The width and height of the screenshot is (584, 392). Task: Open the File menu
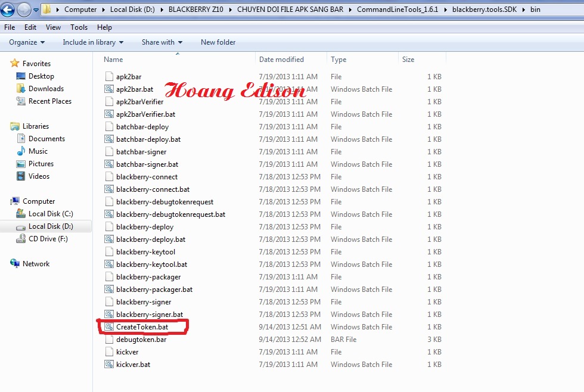(x=10, y=27)
